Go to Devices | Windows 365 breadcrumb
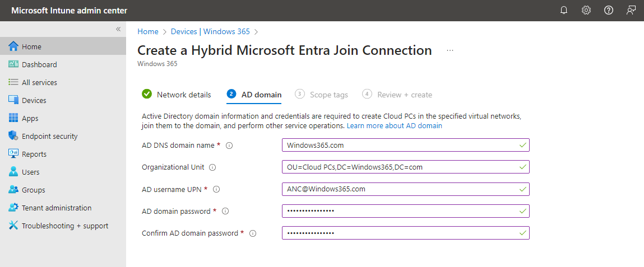644x267 pixels. click(210, 31)
